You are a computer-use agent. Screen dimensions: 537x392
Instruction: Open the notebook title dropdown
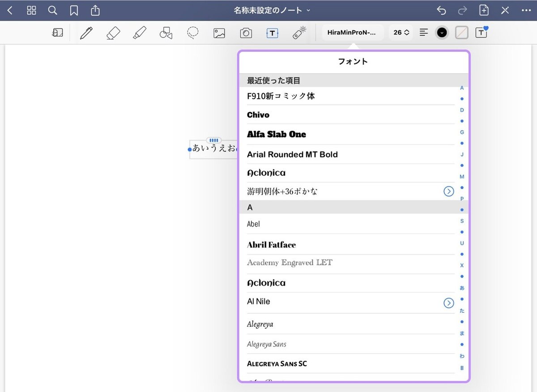coord(272,10)
